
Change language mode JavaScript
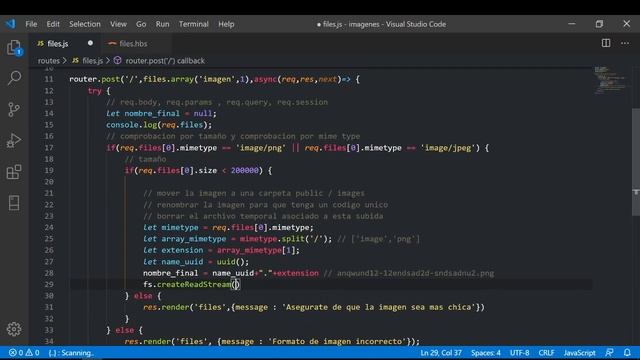[579, 353]
